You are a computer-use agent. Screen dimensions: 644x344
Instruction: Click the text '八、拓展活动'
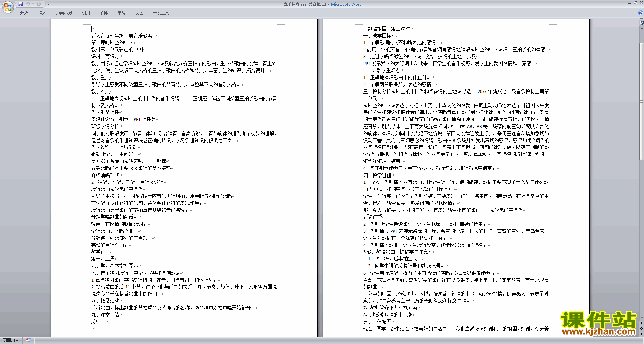pos(105,301)
